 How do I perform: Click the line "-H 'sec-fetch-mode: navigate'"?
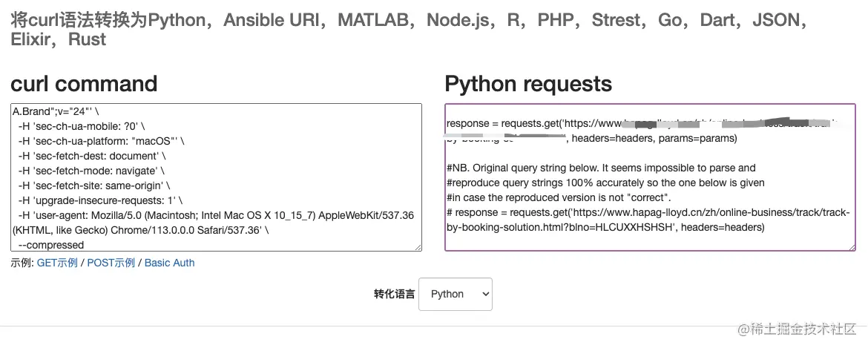pyautogui.click(x=91, y=171)
